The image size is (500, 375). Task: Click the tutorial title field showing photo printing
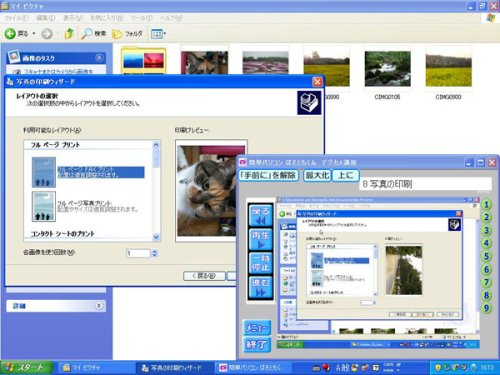(x=425, y=184)
